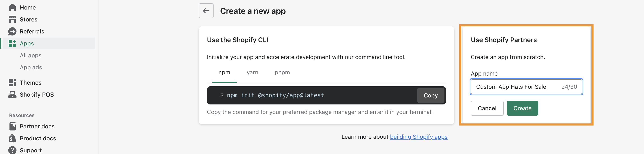Open the building Shopify apps link
This screenshot has height=154, width=644.
(418, 137)
